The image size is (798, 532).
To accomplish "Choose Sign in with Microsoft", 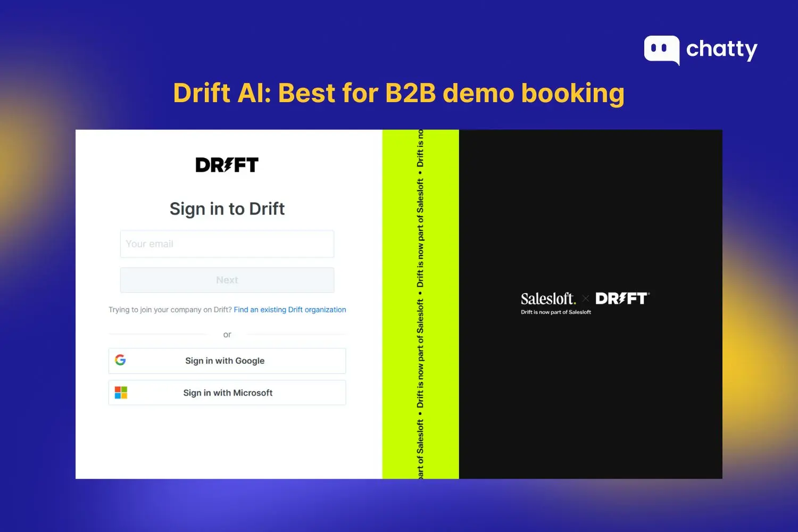I will pos(227,393).
